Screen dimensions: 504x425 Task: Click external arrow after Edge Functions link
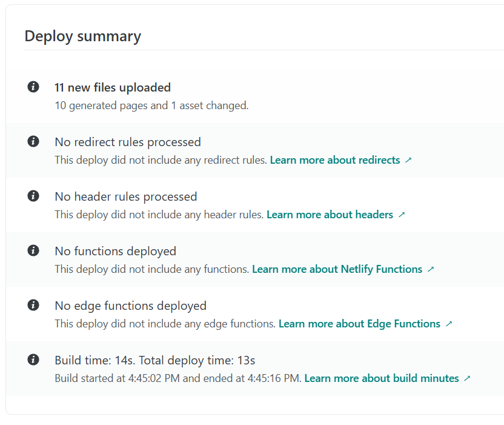449,324
